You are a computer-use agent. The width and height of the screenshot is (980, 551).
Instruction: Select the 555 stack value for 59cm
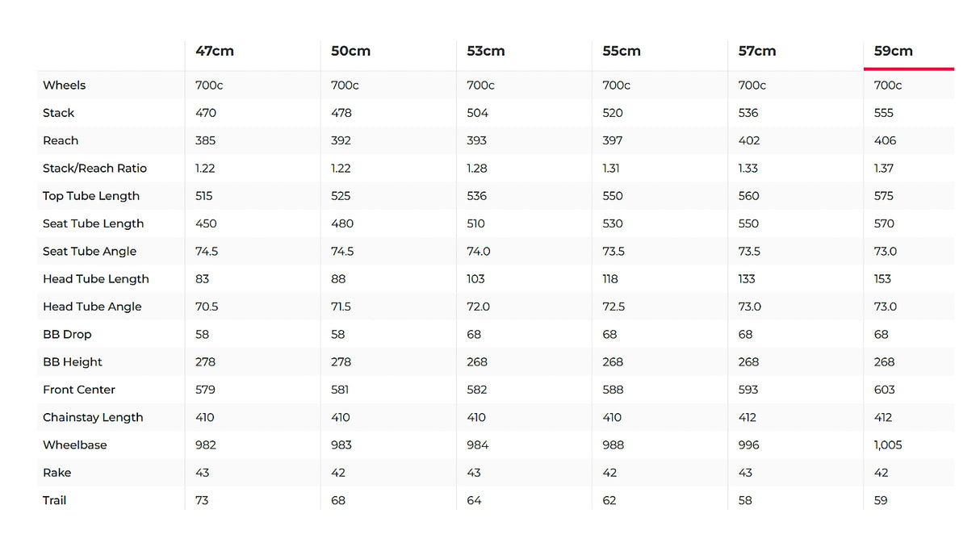click(884, 113)
